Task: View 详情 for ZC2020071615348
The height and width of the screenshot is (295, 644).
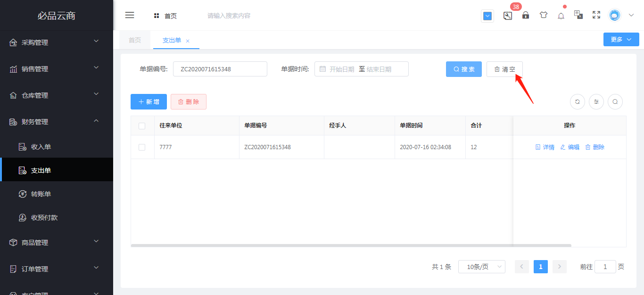Action: [545, 147]
